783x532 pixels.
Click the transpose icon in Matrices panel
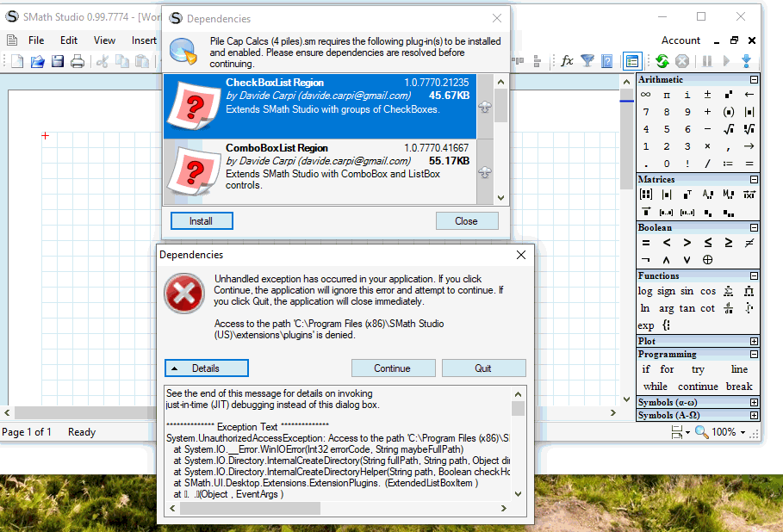click(x=688, y=194)
